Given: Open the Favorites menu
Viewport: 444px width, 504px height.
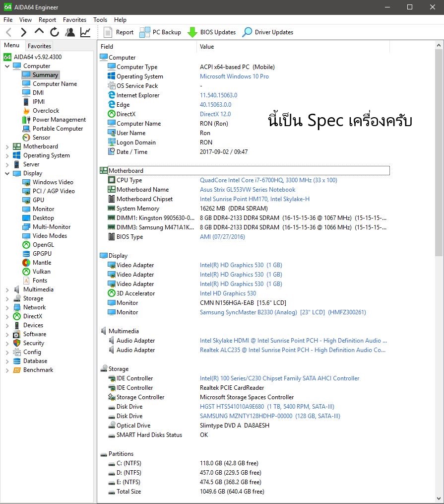Looking at the screenshot, I should pyautogui.click(x=74, y=19).
